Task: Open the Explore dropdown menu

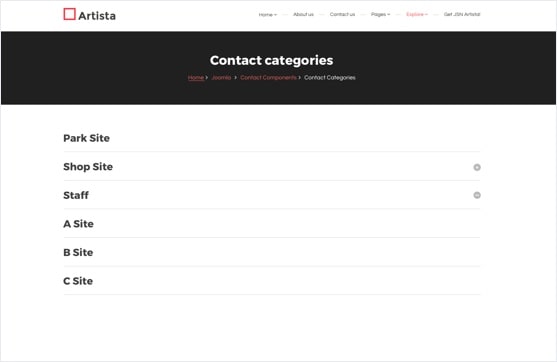Action: pos(417,15)
